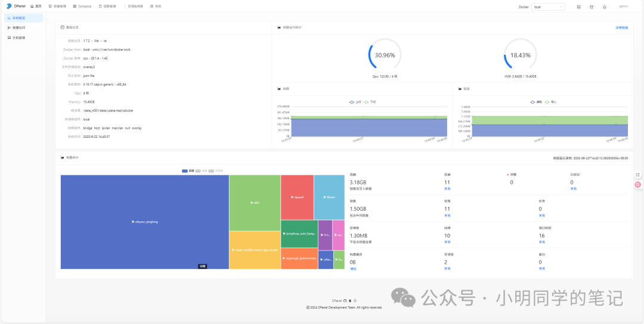The height and width of the screenshot is (324, 644).
Task: Toggle the 上行 series in network chart legend
Action: (355, 101)
